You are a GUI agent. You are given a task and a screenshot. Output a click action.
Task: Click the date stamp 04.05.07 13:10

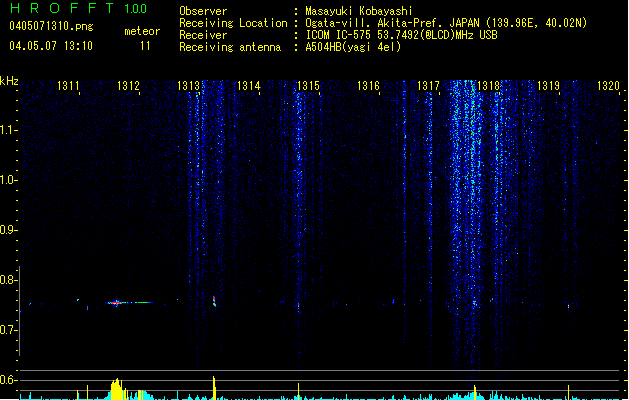click(51, 46)
